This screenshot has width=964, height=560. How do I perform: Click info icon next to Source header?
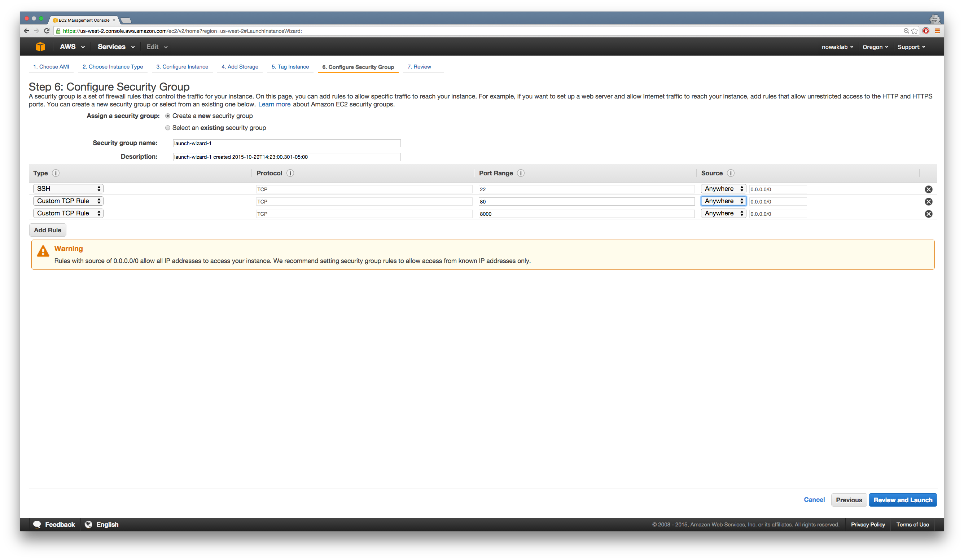730,173
